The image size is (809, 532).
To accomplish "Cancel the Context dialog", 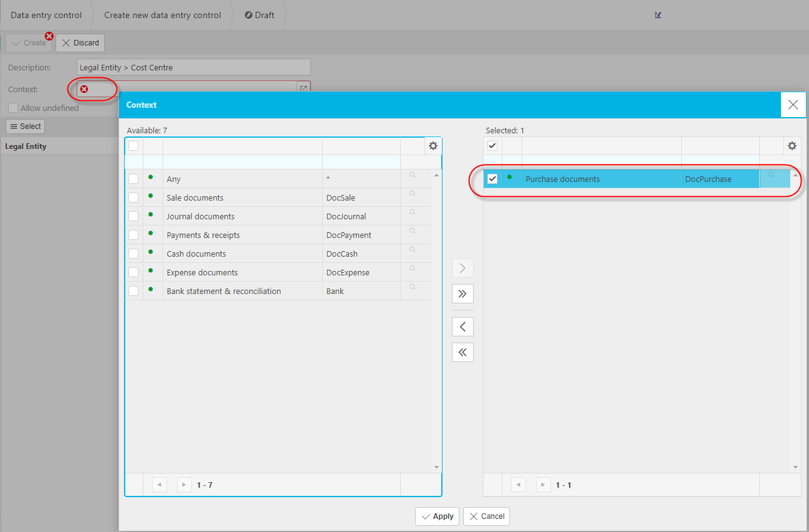I will [x=486, y=516].
